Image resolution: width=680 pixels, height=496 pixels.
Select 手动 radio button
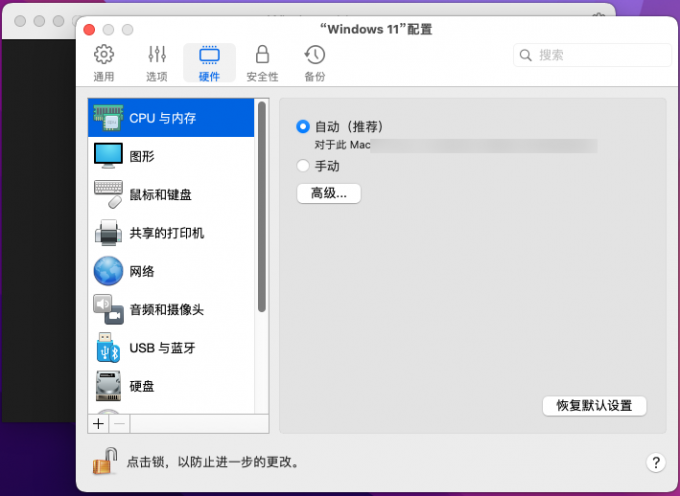303,166
